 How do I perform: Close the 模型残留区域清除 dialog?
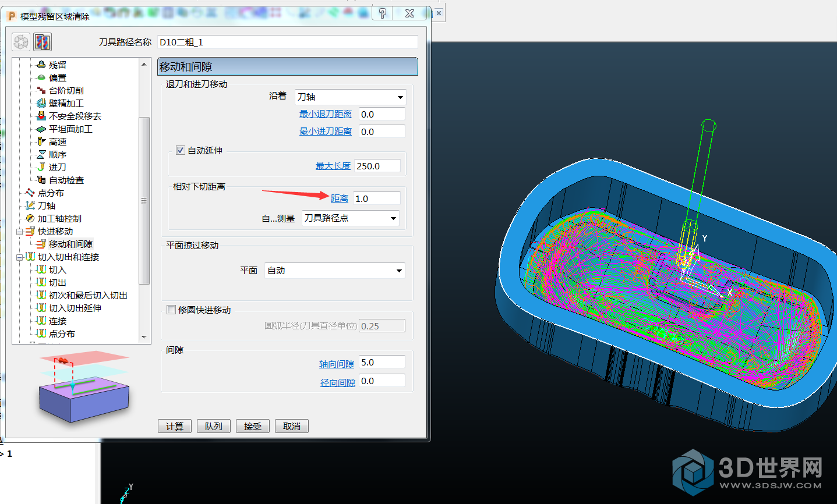point(410,13)
